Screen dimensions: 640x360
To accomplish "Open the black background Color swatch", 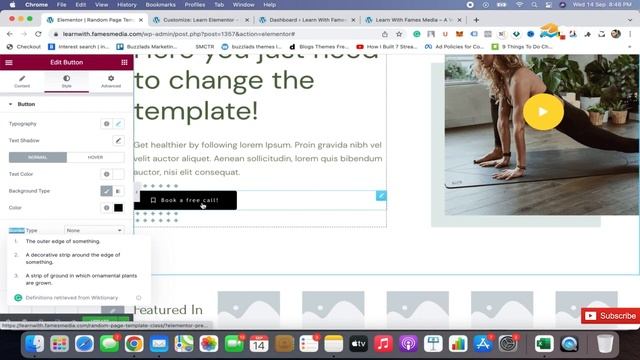I will click(x=118, y=208).
